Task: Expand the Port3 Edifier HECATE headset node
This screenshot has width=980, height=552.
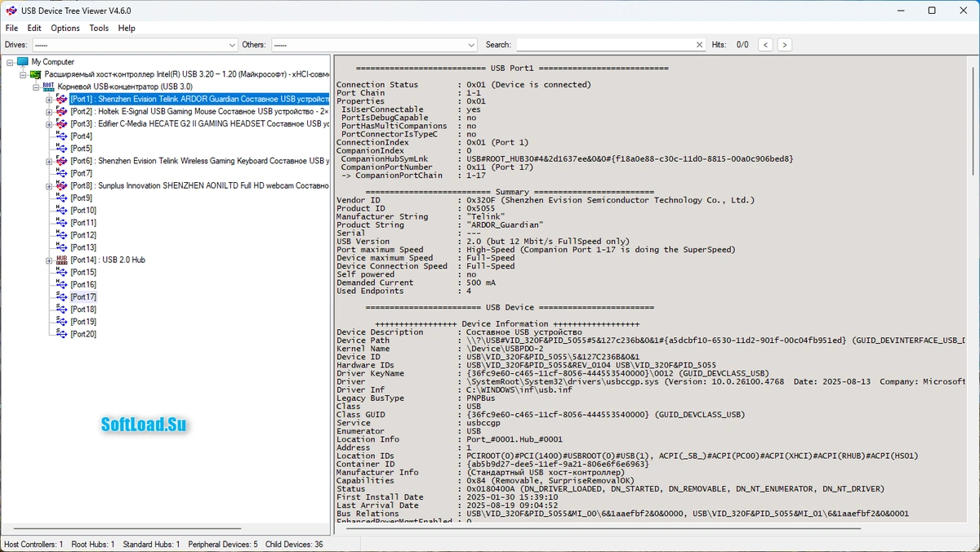Action: pos(49,124)
